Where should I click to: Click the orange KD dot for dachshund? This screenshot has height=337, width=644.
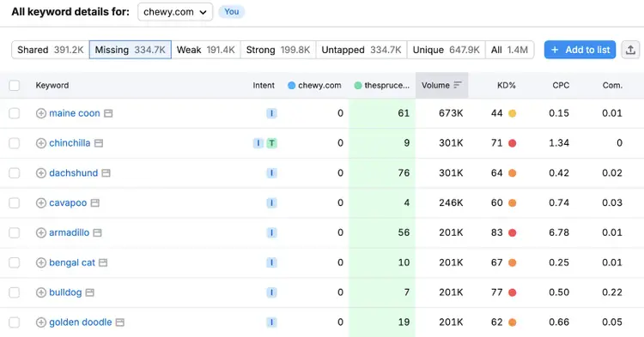tap(512, 173)
